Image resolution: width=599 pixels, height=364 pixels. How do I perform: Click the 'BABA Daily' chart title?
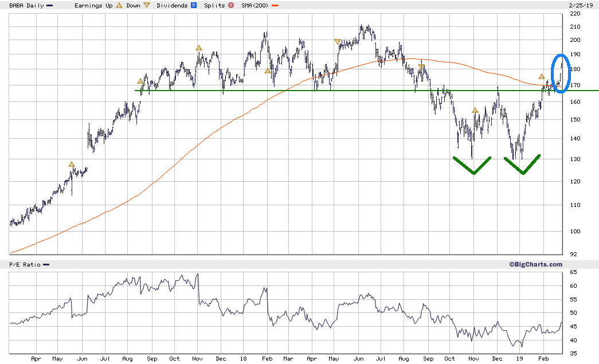pyautogui.click(x=26, y=5)
